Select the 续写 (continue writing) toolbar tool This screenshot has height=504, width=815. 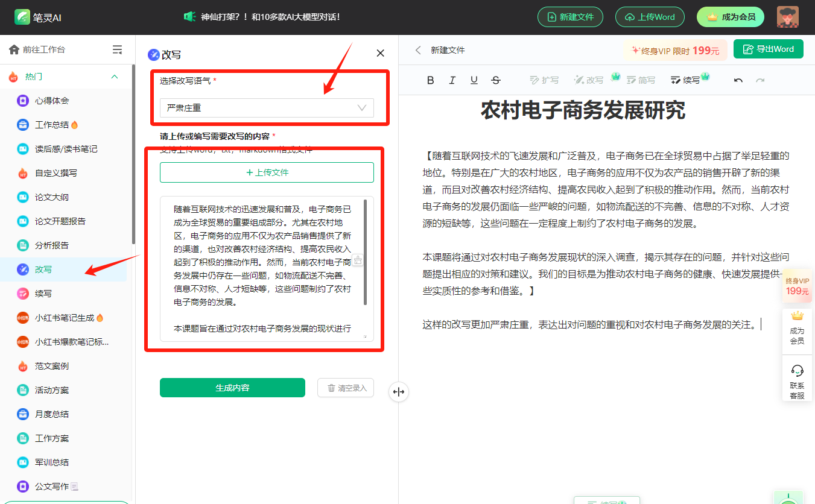click(685, 79)
